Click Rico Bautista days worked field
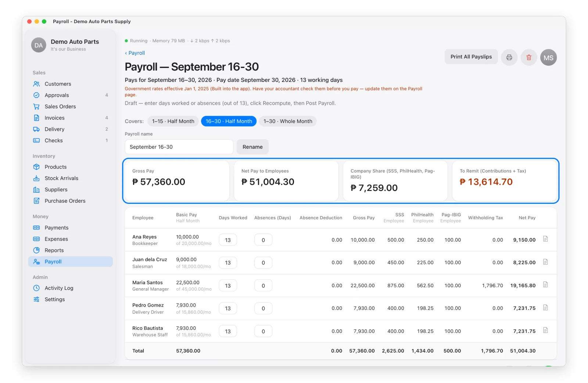Viewport: 588px width, 383px height. pyautogui.click(x=228, y=331)
